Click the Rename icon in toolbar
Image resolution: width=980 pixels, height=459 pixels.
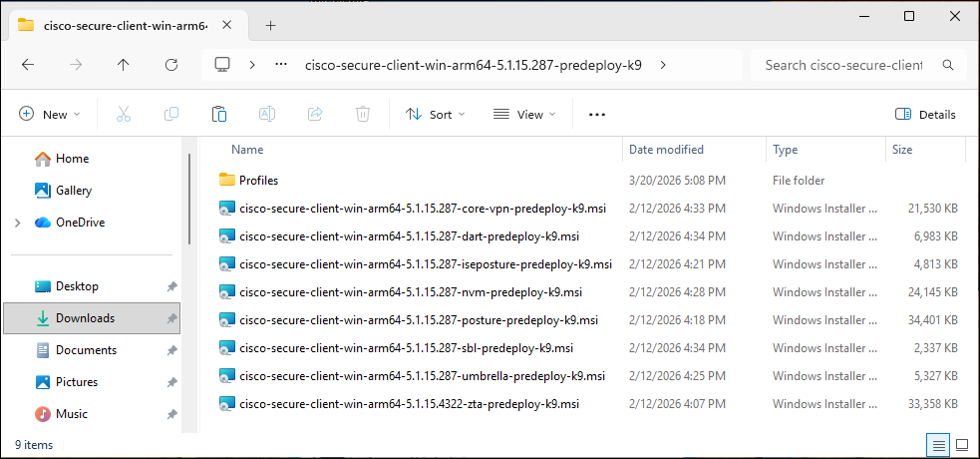coord(267,114)
